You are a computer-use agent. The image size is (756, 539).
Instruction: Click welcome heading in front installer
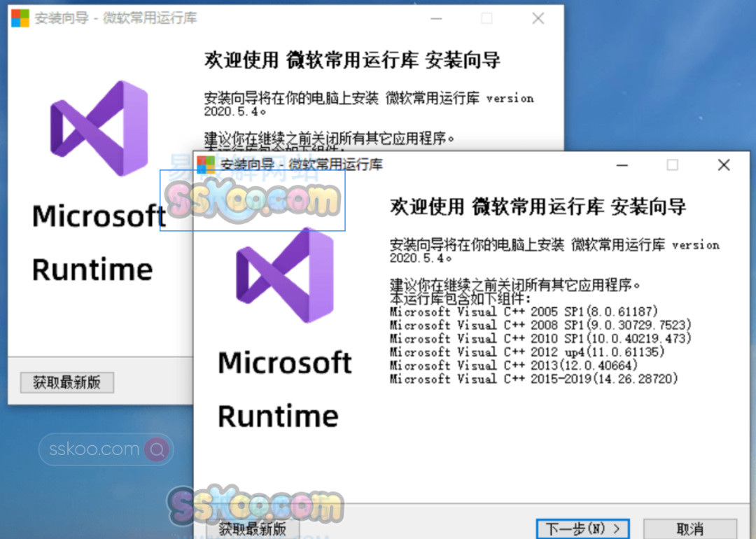[x=538, y=206]
